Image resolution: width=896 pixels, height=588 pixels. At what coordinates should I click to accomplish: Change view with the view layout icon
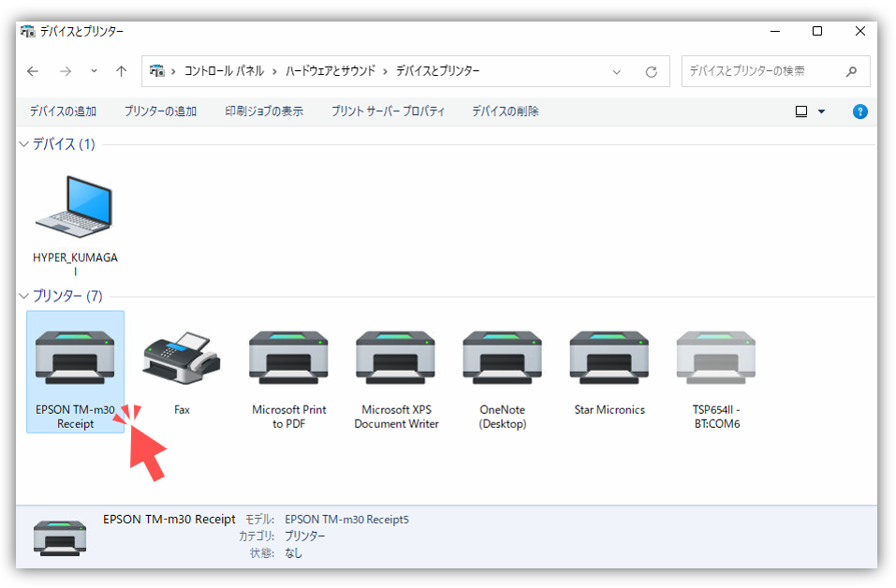(801, 111)
